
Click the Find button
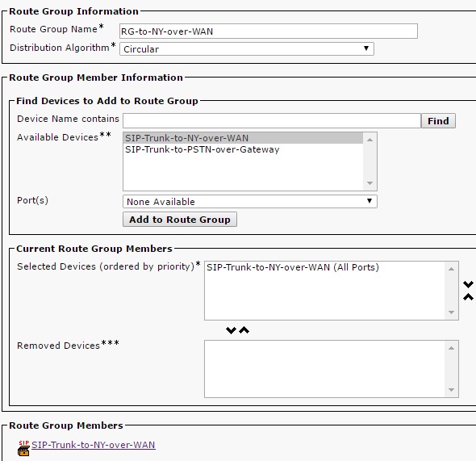coord(438,121)
